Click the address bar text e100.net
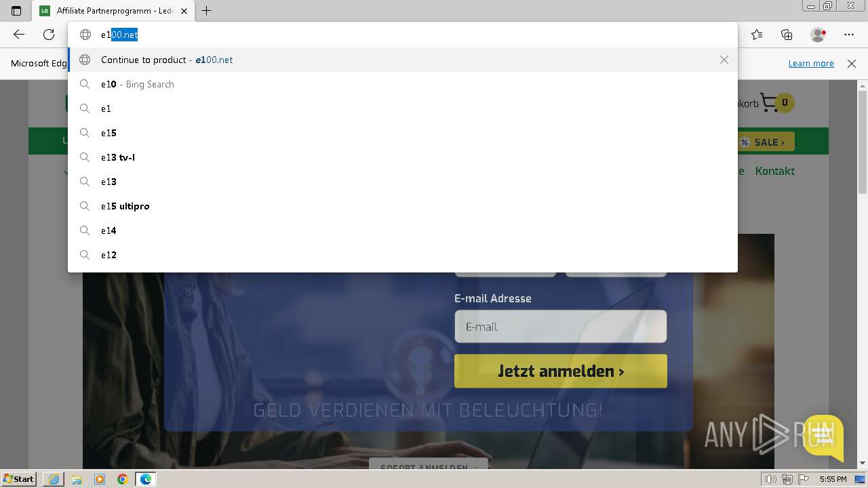 [x=119, y=35]
